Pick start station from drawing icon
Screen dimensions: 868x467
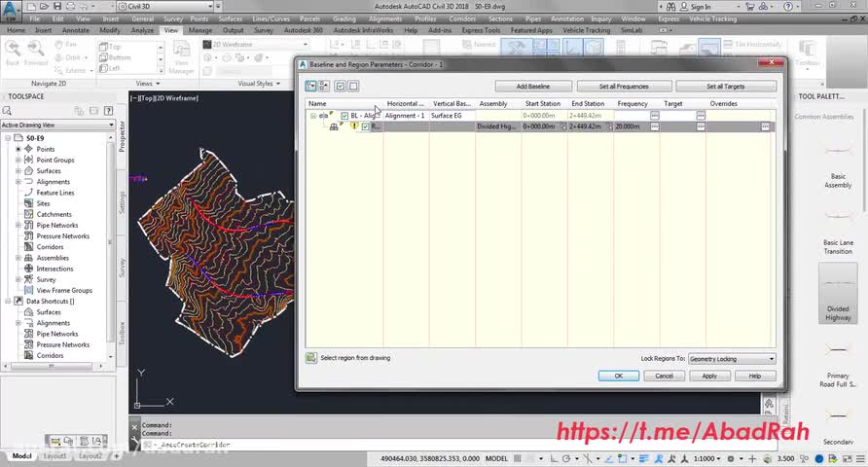point(563,126)
